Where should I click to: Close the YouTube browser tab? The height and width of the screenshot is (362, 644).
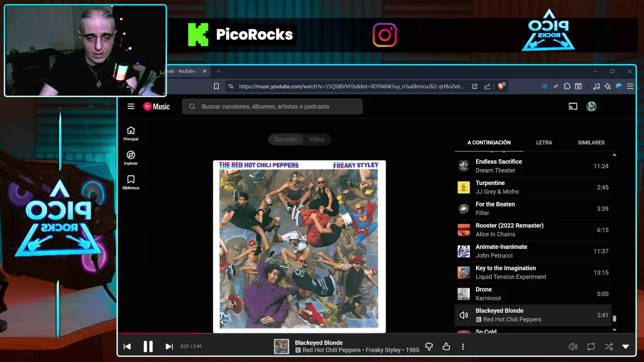pyautogui.click(x=205, y=71)
